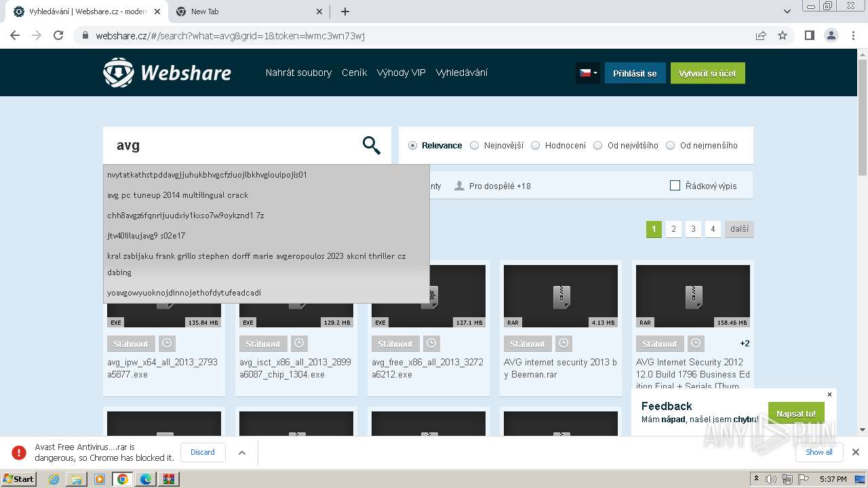Toggle Řádkový výpis checkbox
Viewport: 868px width, 488px height.
675,186
